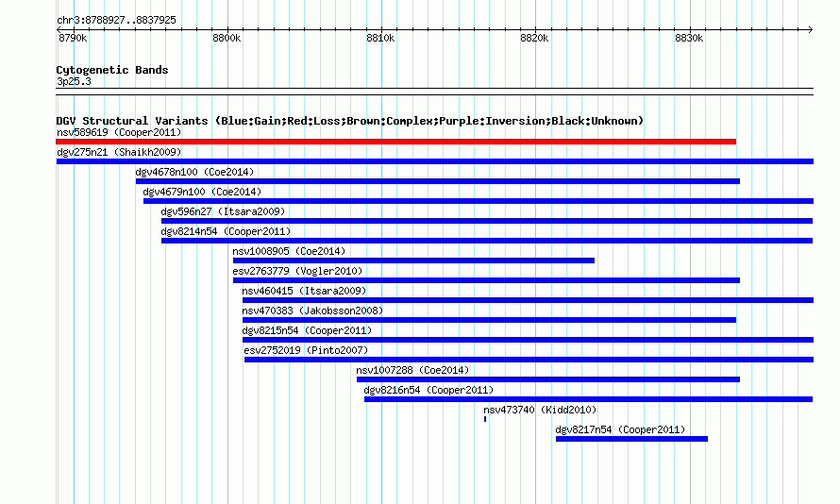This screenshot has height=504, width=840.
Task: Select the dgv4678n100 blue bar
Action: click(x=438, y=181)
